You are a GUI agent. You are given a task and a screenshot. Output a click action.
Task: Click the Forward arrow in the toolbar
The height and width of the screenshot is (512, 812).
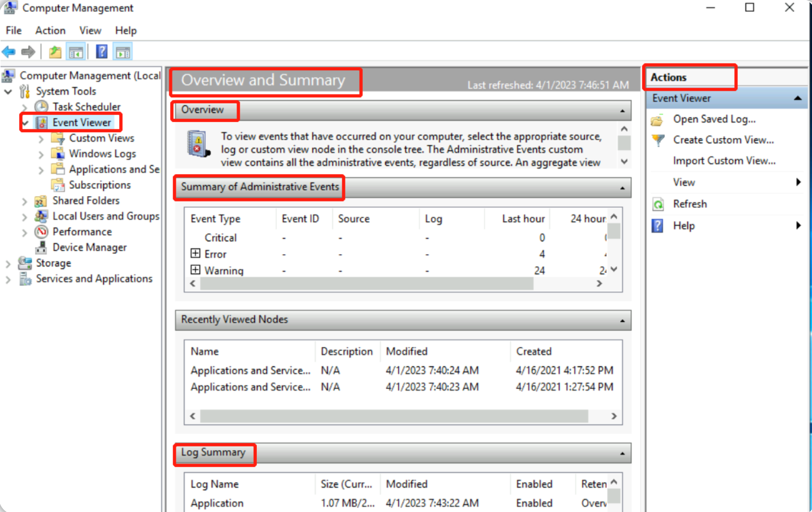point(28,52)
